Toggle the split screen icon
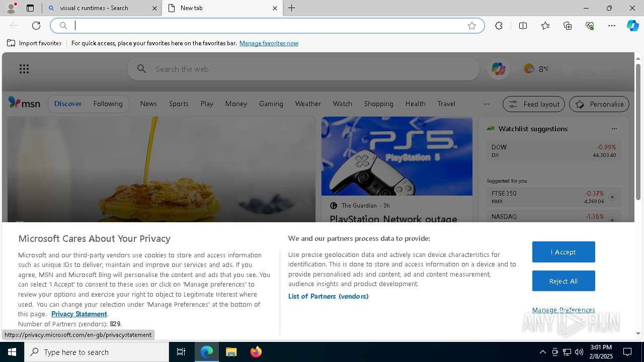Screen dimensions: 644x362 coord(523,26)
